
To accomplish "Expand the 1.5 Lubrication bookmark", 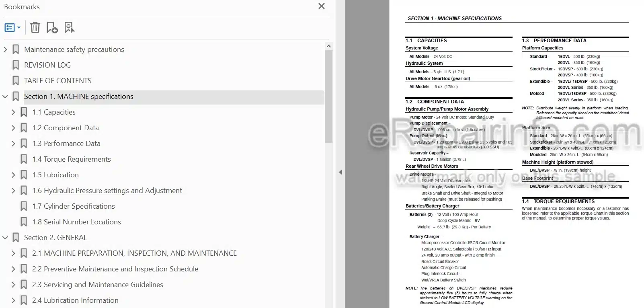I will 13,175.
